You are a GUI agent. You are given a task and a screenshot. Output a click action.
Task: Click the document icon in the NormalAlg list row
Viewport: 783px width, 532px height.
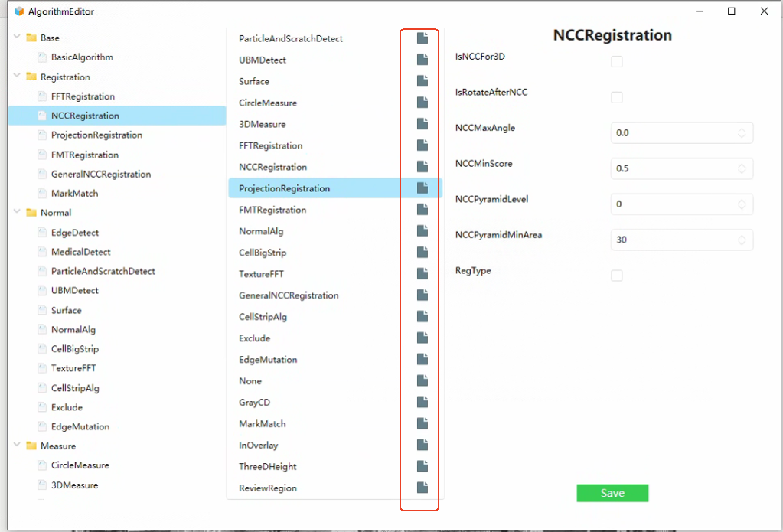click(x=422, y=230)
